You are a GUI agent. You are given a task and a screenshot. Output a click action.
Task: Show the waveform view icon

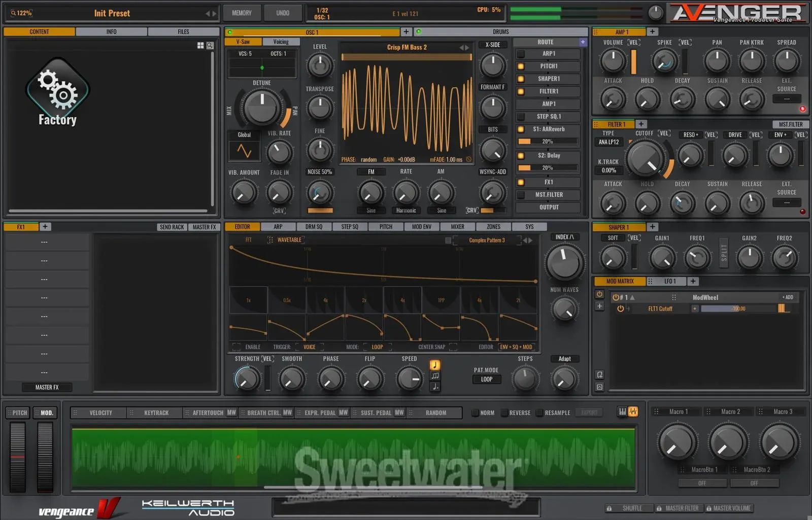[x=633, y=411]
